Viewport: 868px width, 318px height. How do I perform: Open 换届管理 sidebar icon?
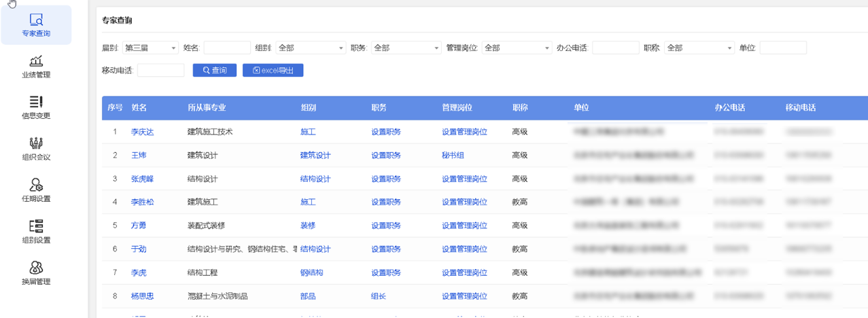coord(36,268)
